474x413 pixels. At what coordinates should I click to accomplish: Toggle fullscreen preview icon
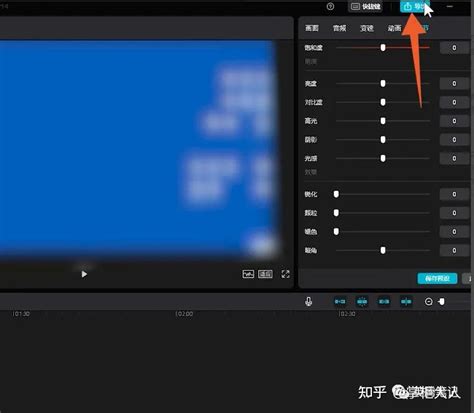click(x=285, y=274)
